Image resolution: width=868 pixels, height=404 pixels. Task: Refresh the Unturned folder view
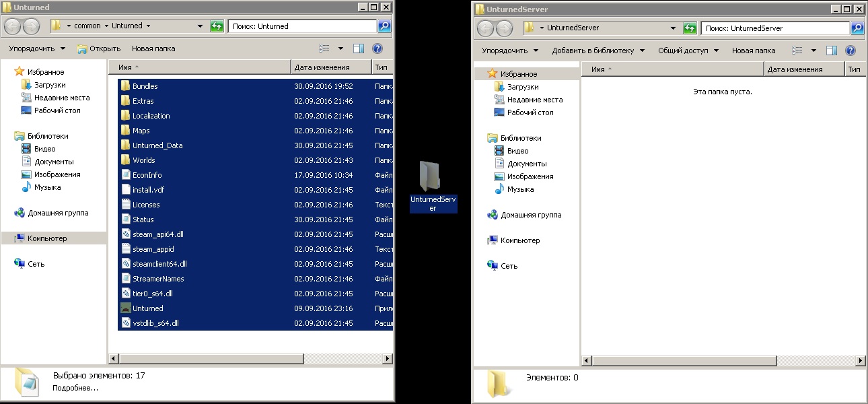(x=217, y=26)
